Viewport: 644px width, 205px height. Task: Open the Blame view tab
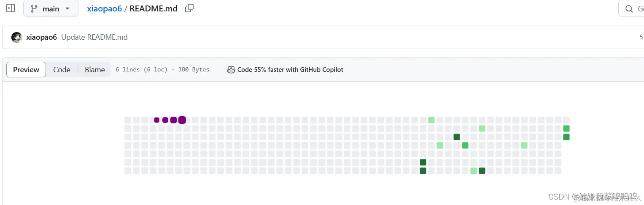(94, 70)
